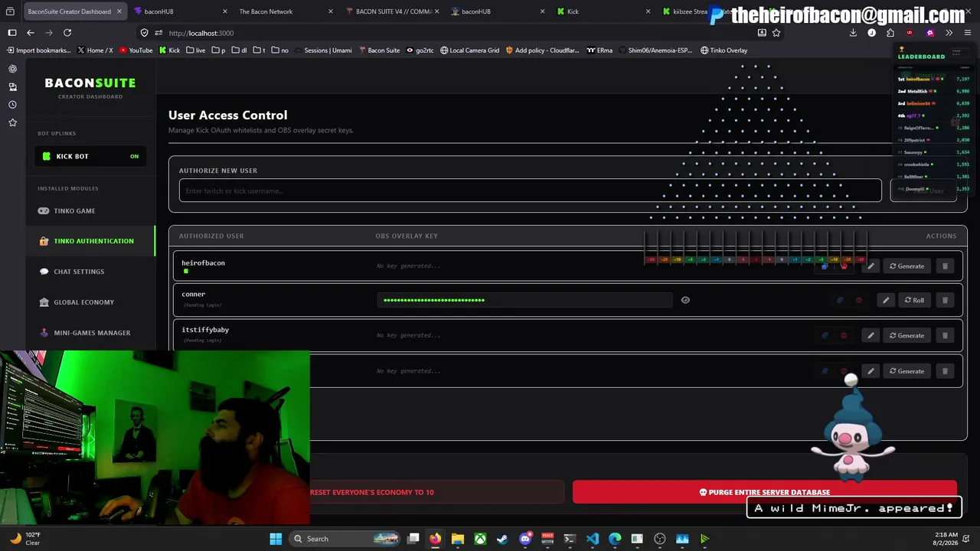The image size is (980, 551).
Task: Open Firefox from the taskbar
Action: (435, 539)
